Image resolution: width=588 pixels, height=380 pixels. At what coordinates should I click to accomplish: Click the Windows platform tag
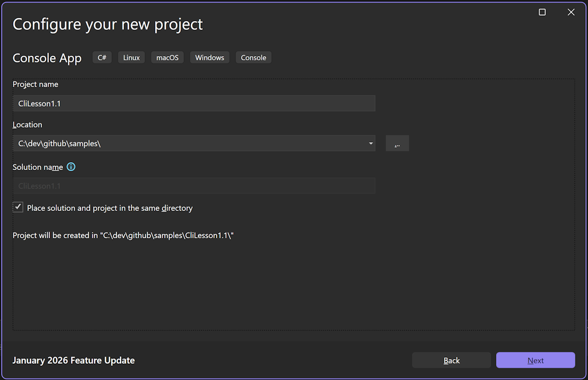pos(209,57)
